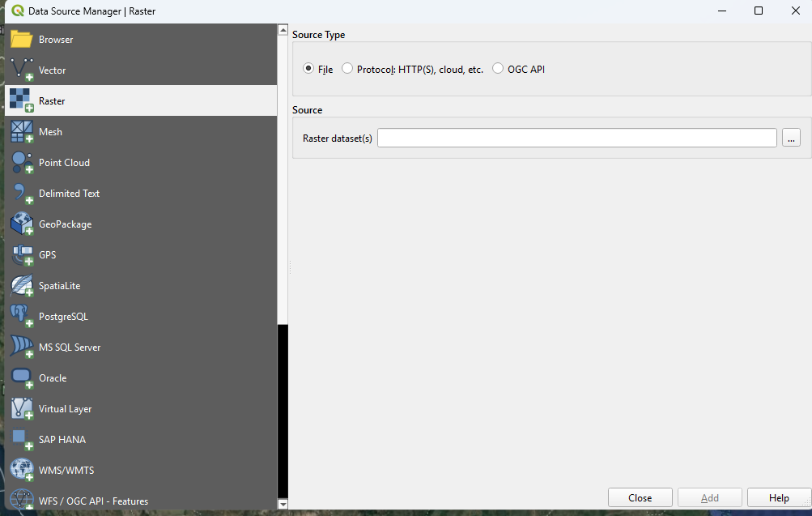The image size is (812, 516).
Task: Click the Virtual Layer icon
Action: (x=21, y=409)
